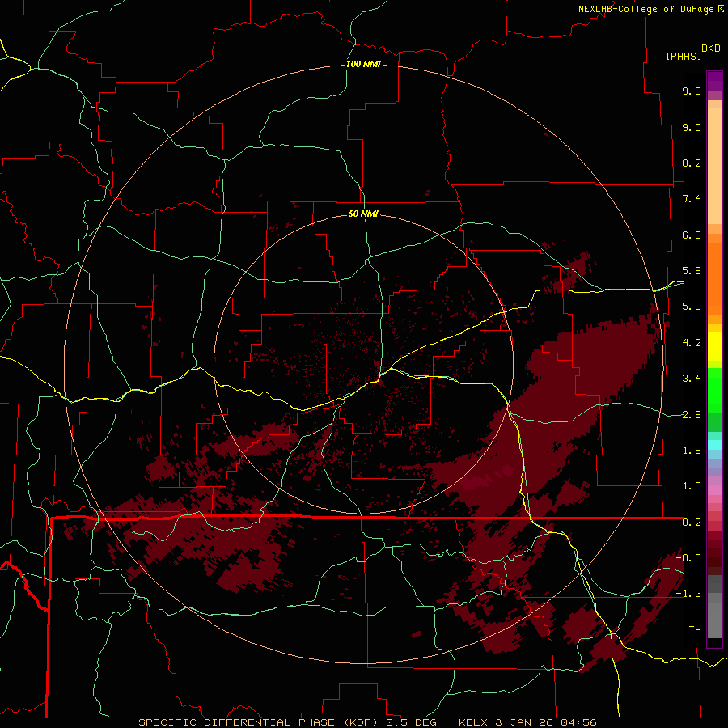
Task: Pick the yellow band of the color bar
Action: (x=714, y=346)
